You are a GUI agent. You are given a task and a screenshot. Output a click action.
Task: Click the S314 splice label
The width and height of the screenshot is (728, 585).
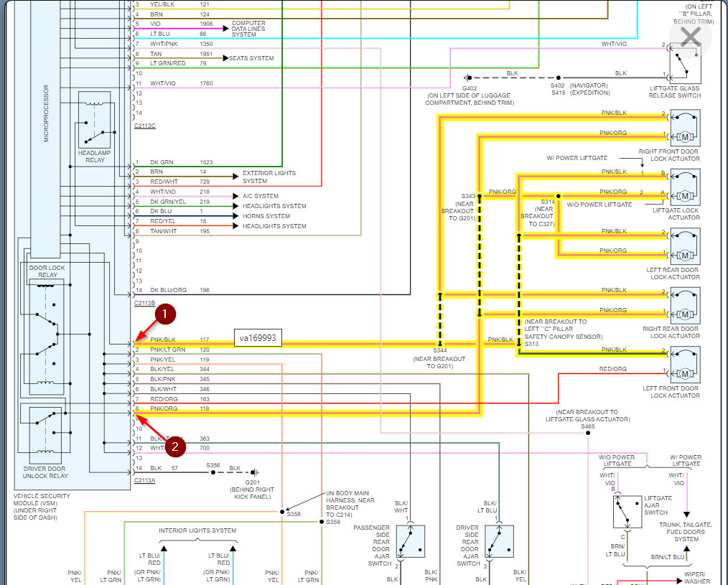[x=548, y=202]
